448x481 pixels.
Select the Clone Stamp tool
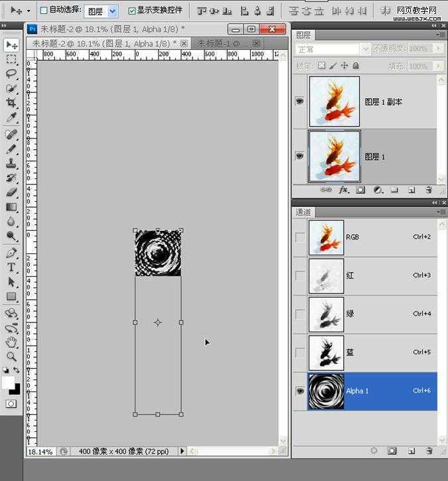(12, 163)
